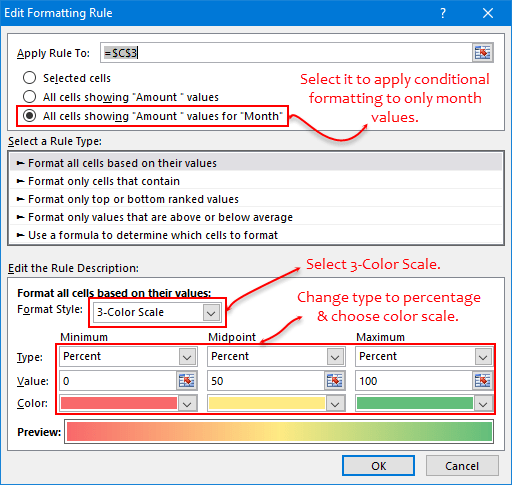Screen dimensions: 512x485
Task: Click the Minimum value range selector icon
Action: tap(187, 381)
